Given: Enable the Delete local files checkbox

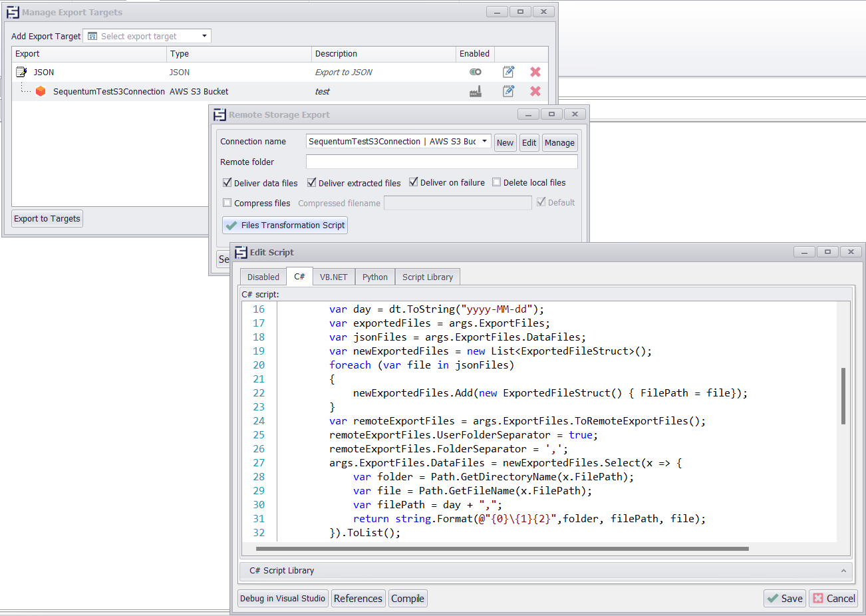Looking at the screenshot, I should 497,182.
